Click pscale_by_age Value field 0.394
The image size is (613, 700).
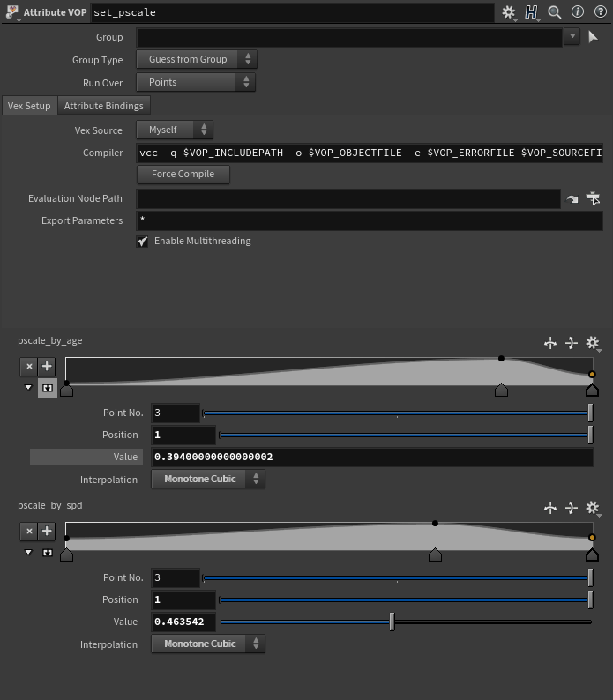click(x=372, y=458)
